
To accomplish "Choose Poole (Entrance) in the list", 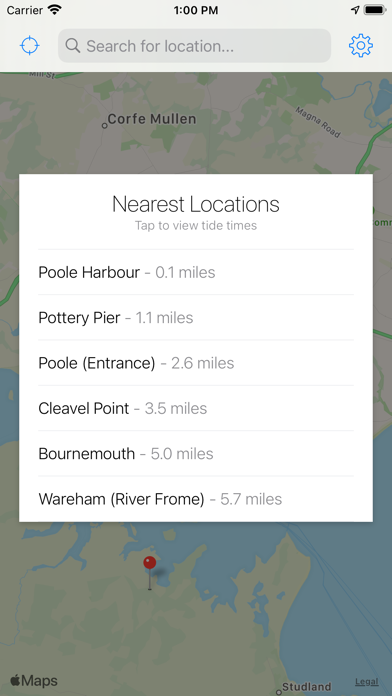I will coord(196,363).
